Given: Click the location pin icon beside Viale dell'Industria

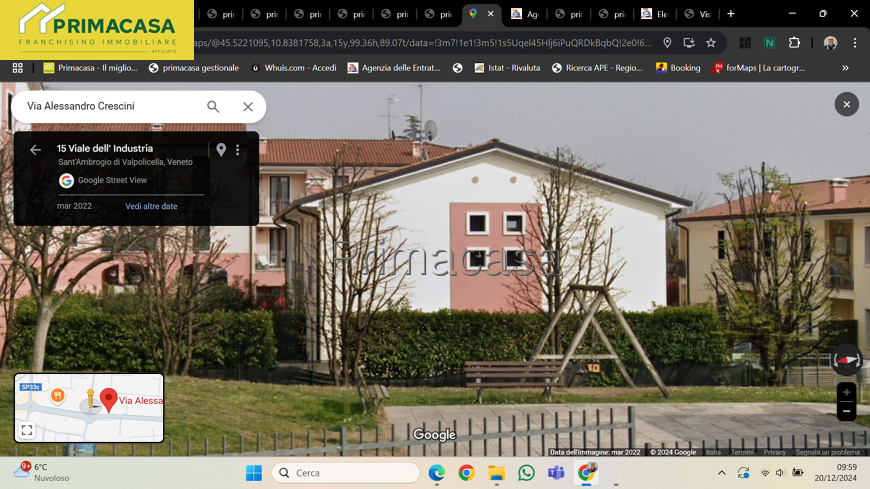Looking at the screenshot, I should [221, 149].
